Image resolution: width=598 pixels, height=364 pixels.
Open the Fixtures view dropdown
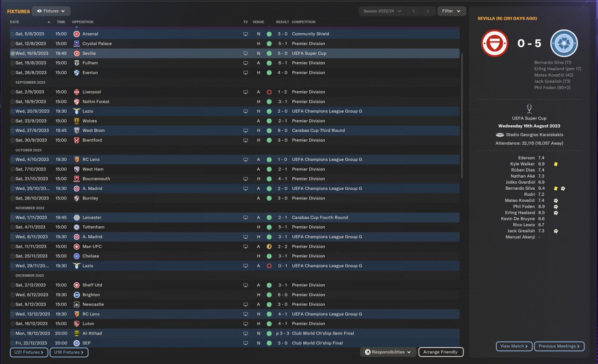click(x=51, y=11)
